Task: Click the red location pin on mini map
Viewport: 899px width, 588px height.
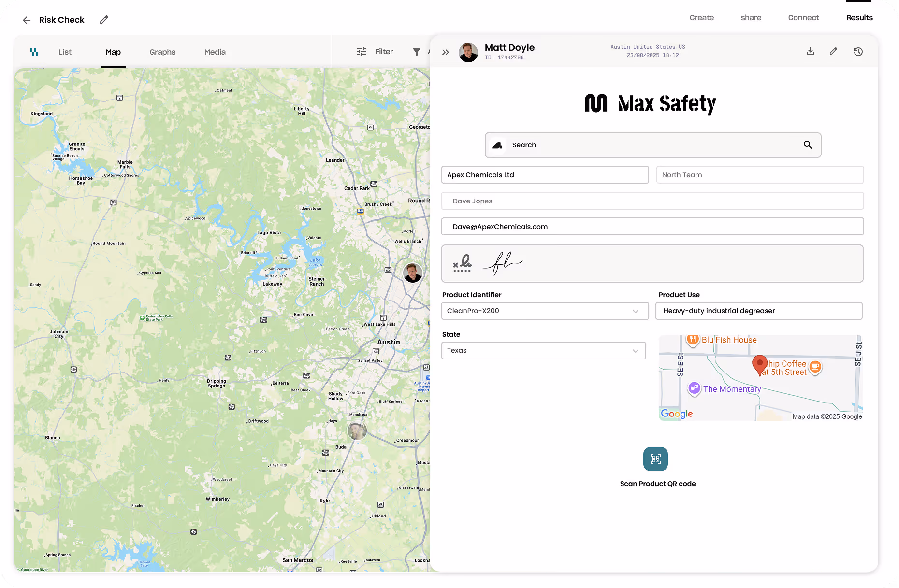Action: [x=759, y=365]
